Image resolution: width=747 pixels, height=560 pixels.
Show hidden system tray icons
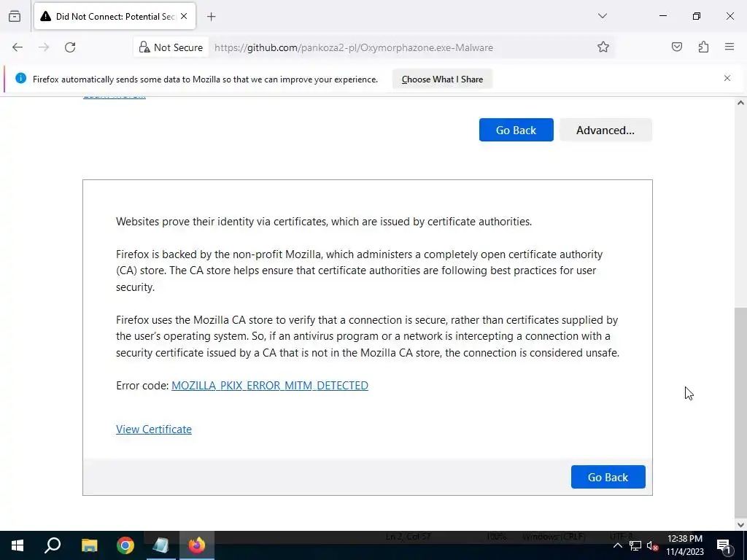(617, 545)
